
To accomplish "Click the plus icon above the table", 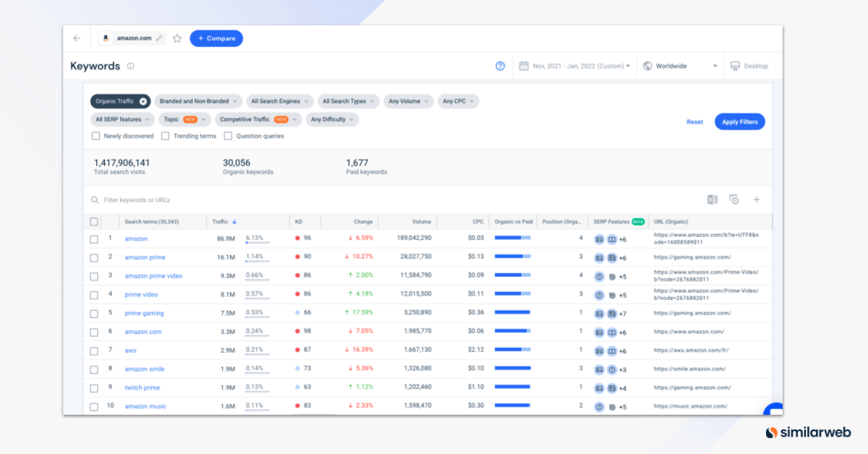I will pyautogui.click(x=757, y=200).
